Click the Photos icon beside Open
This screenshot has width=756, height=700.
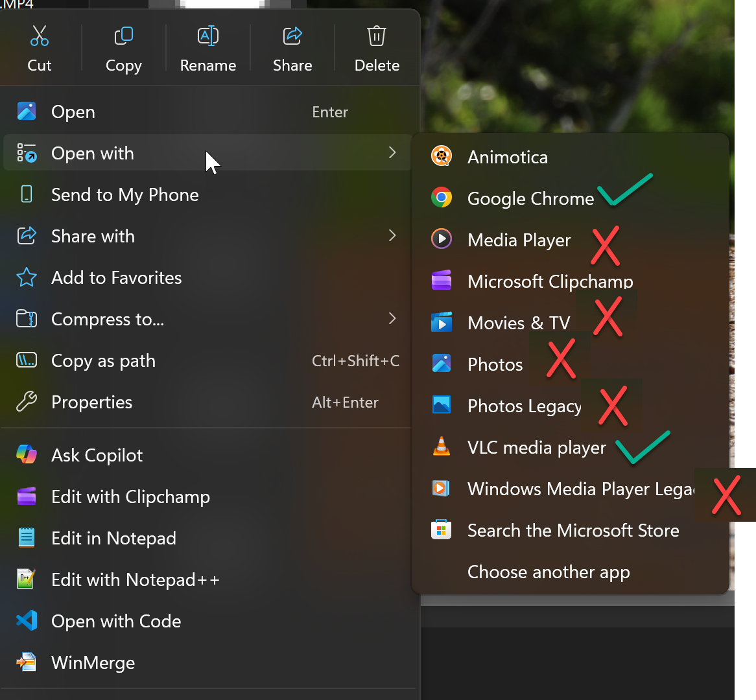coord(27,111)
